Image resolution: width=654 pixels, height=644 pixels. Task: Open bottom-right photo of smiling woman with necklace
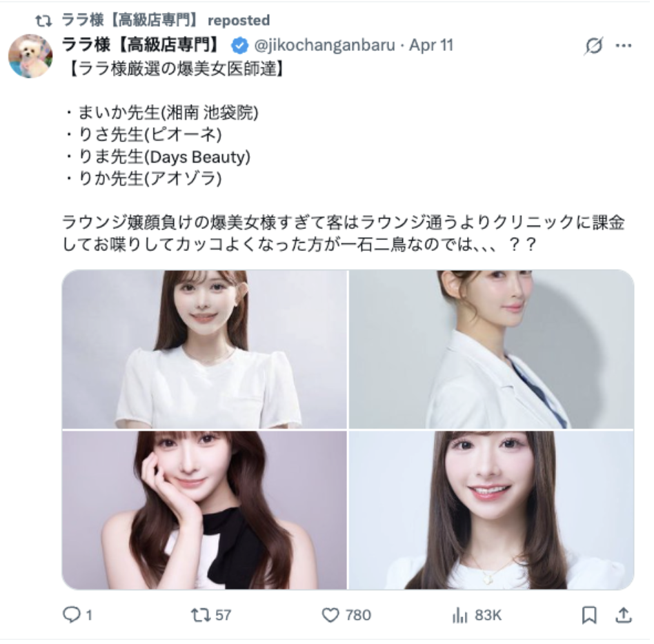click(x=491, y=510)
